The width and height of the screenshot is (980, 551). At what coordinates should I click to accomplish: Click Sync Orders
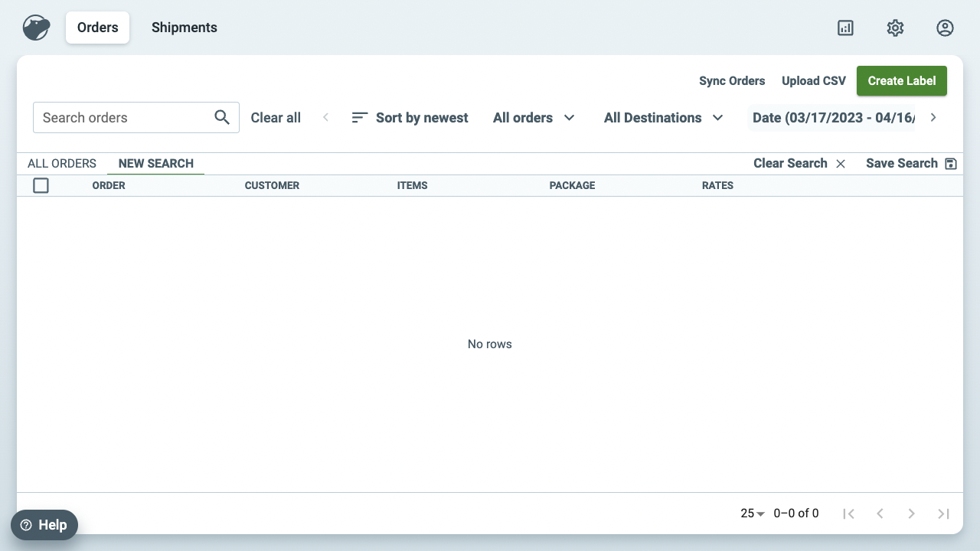click(732, 81)
